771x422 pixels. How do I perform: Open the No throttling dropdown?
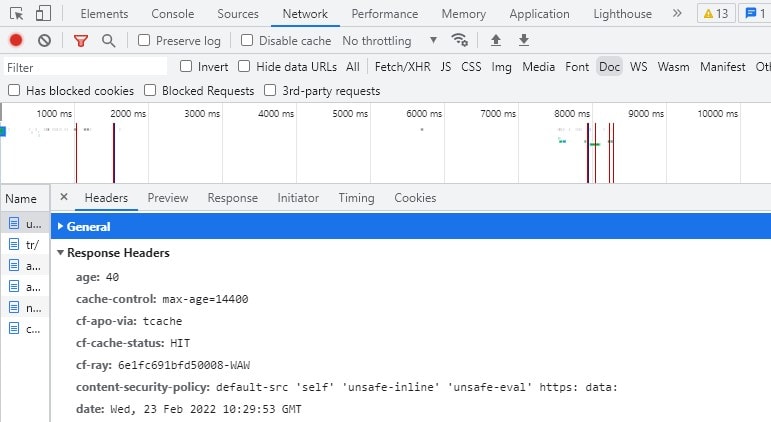pyautogui.click(x=389, y=40)
